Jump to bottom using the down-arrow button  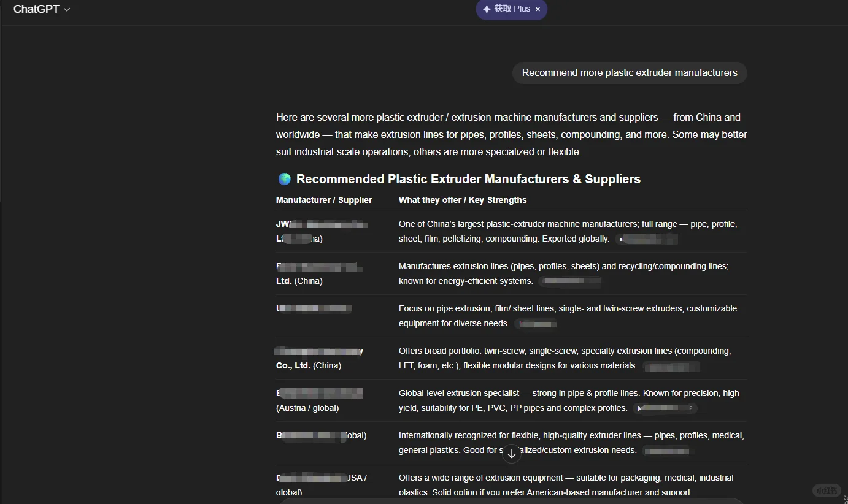click(x=512, y=454)
